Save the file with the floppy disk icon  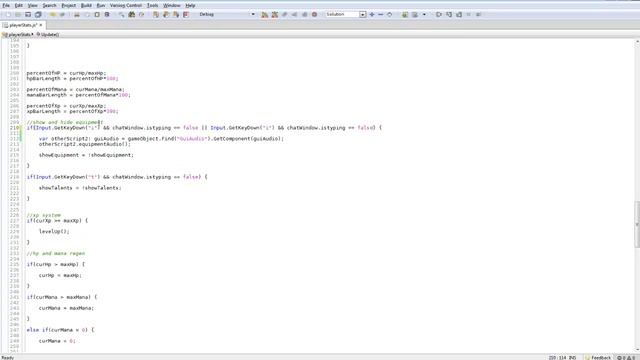tap(28, 15)
